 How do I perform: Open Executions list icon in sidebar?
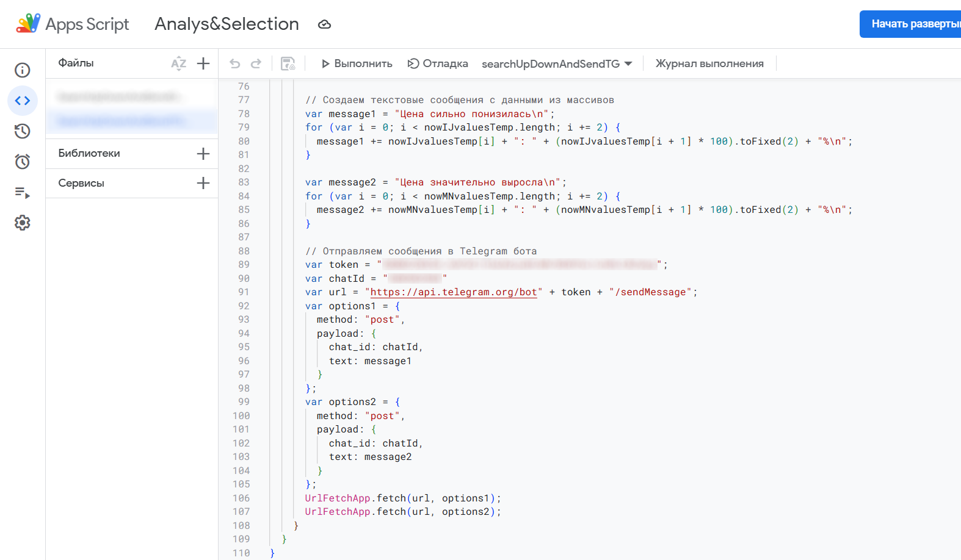coord(23,193)
